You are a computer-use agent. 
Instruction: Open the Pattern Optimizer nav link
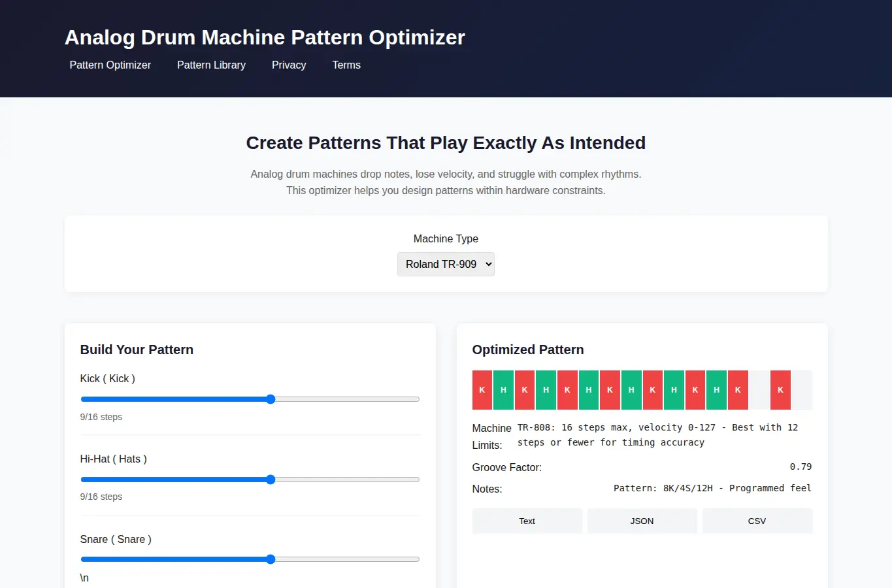coord(110,65)
